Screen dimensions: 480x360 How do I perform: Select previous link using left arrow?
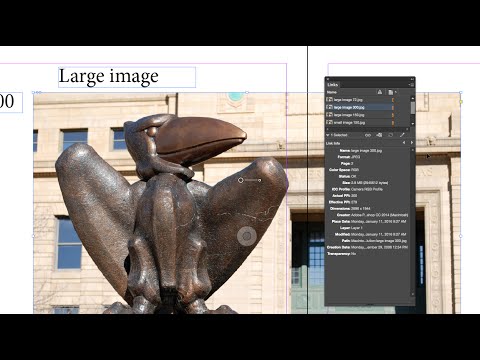404,143
